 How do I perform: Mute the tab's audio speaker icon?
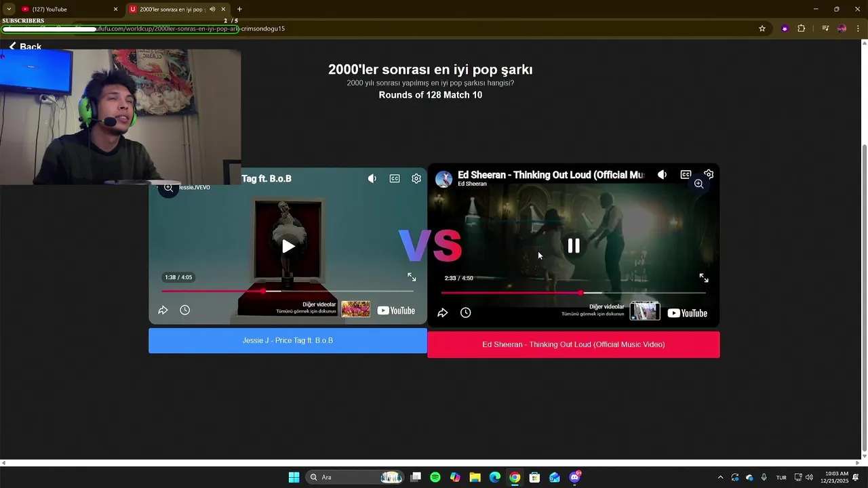(x=212, y=9)
